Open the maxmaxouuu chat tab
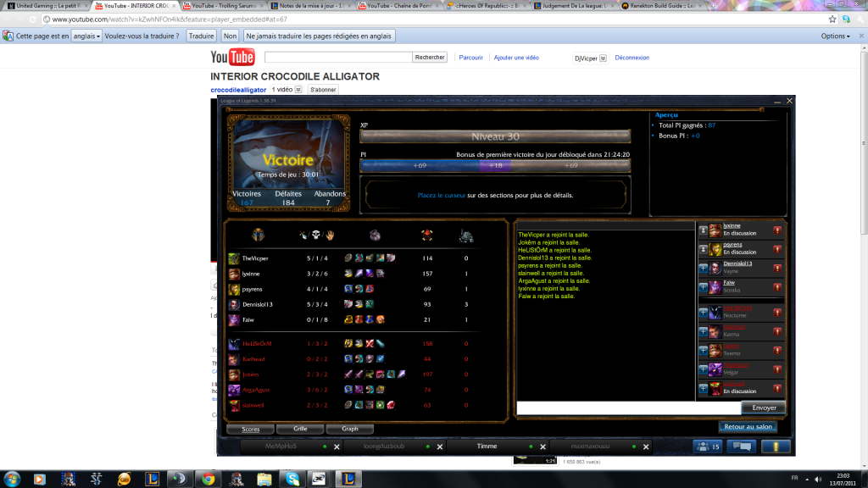The image size is (868, 488). point(590,446)
